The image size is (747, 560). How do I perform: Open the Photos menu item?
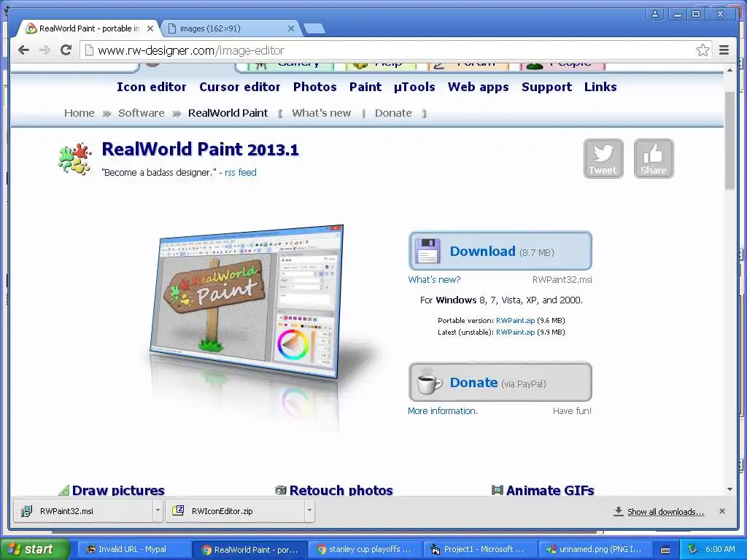point(315,87)
